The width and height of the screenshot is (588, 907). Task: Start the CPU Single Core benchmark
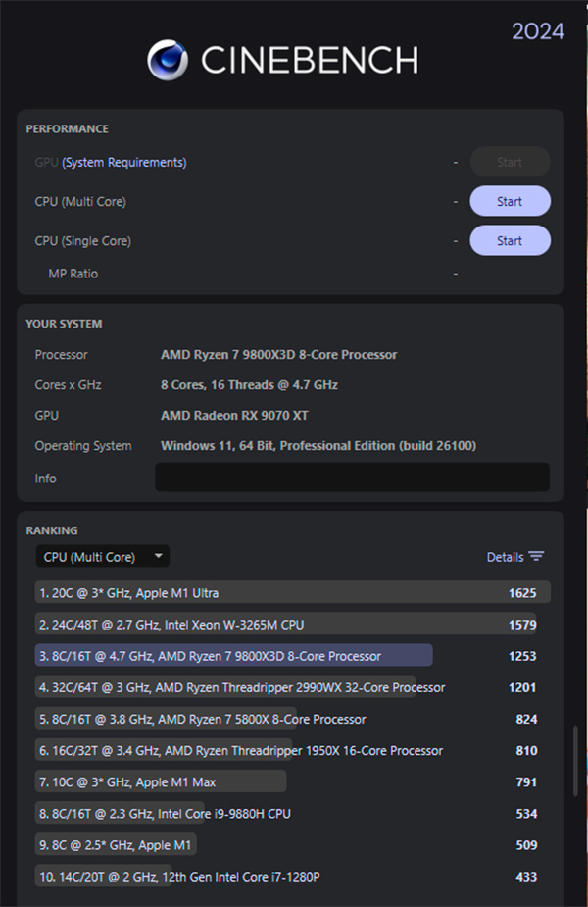pos(510,241)
